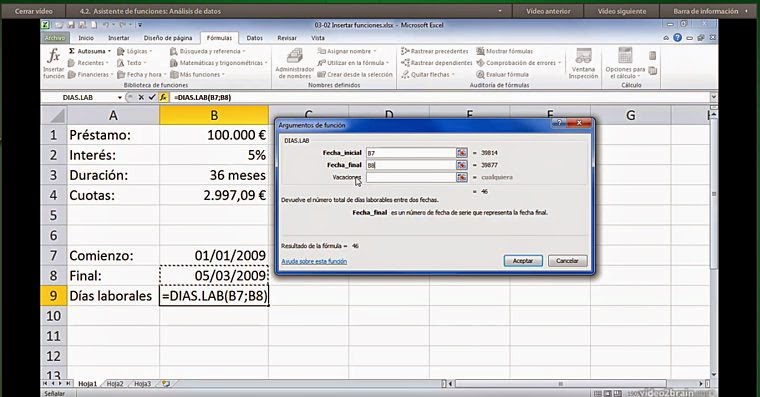
Task: Click Comprobación de errores
Action: click(x=519, y=63)
